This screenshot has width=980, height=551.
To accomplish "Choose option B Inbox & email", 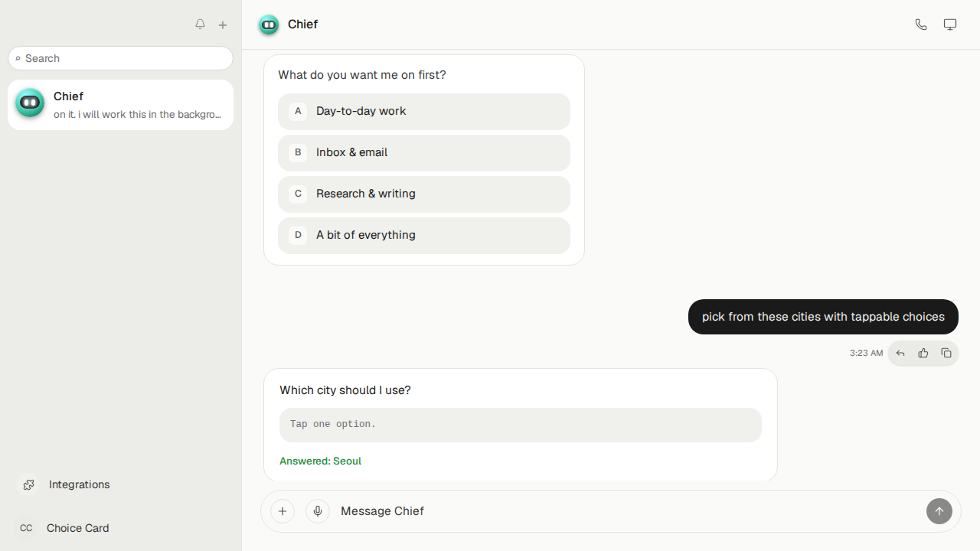I will click(x=424, y=153).
